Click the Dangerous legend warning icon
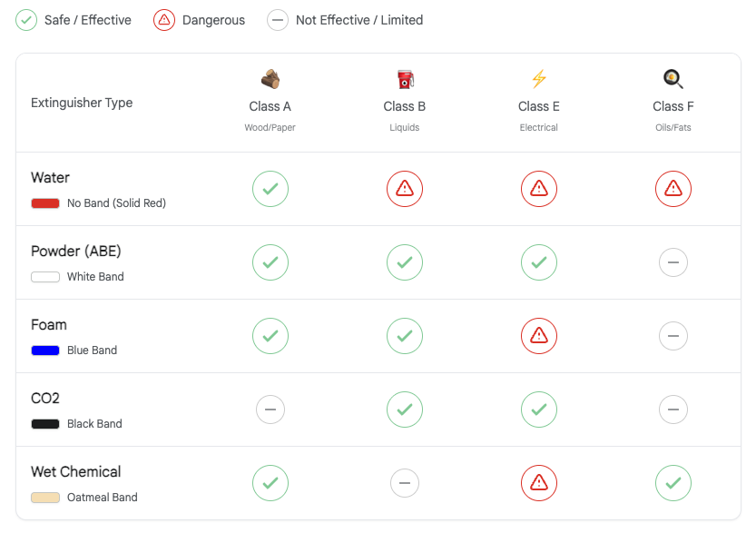Viewport: 756px width, 533px height. pos(164,20)
